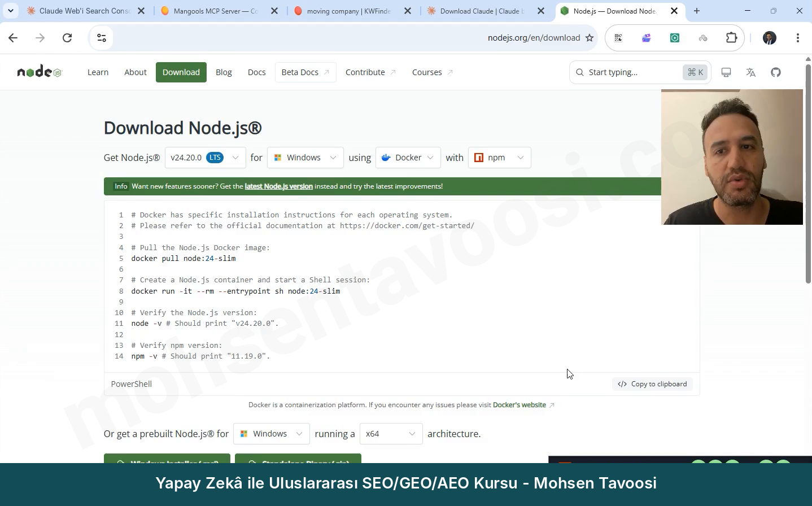Click the page vertical scrollbar
Screen dimensions: 812x506
pos(807,175)
